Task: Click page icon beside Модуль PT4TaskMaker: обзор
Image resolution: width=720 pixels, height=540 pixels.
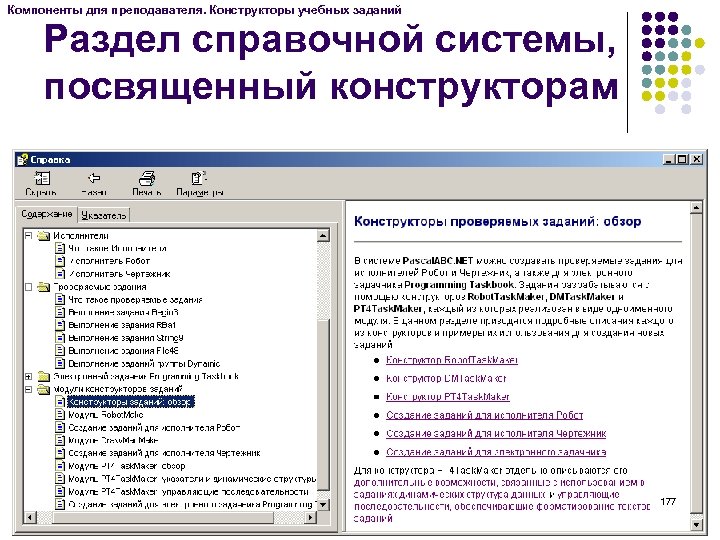Action: click(60, 466)
